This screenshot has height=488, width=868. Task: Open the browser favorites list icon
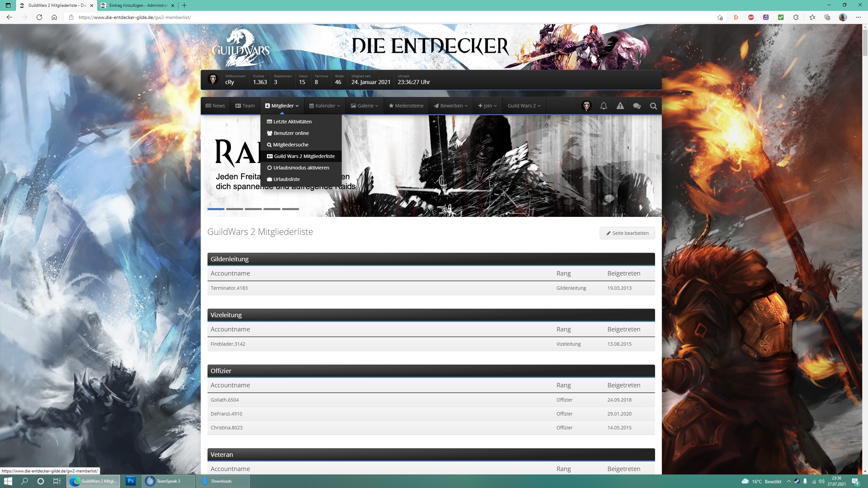(812, 17)
